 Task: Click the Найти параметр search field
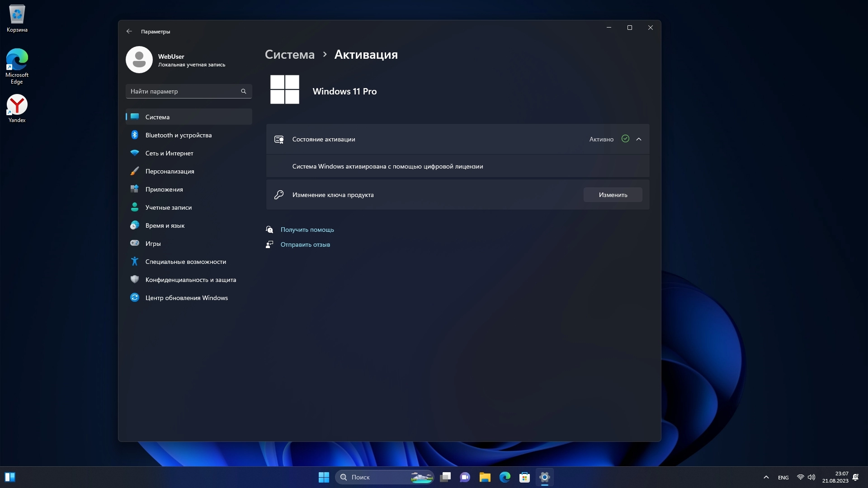point(183,91)
